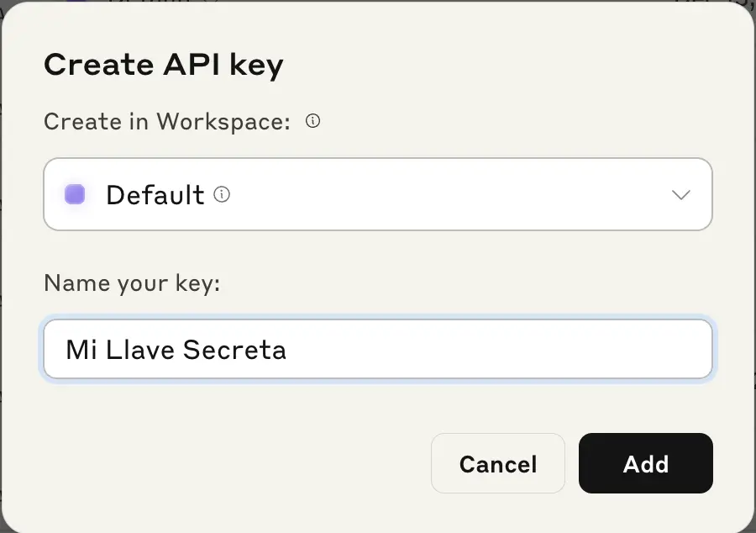Click blank dialog area right of title

[504, 65]
